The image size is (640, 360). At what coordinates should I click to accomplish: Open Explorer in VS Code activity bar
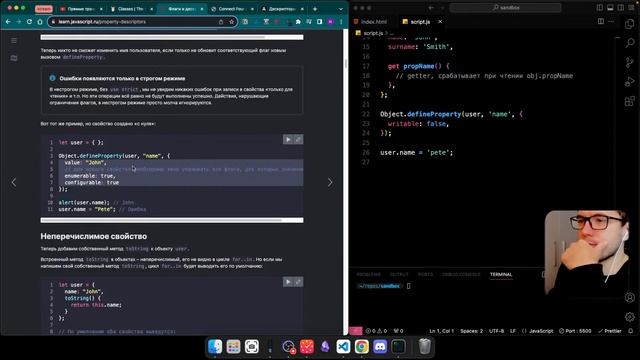630,24
